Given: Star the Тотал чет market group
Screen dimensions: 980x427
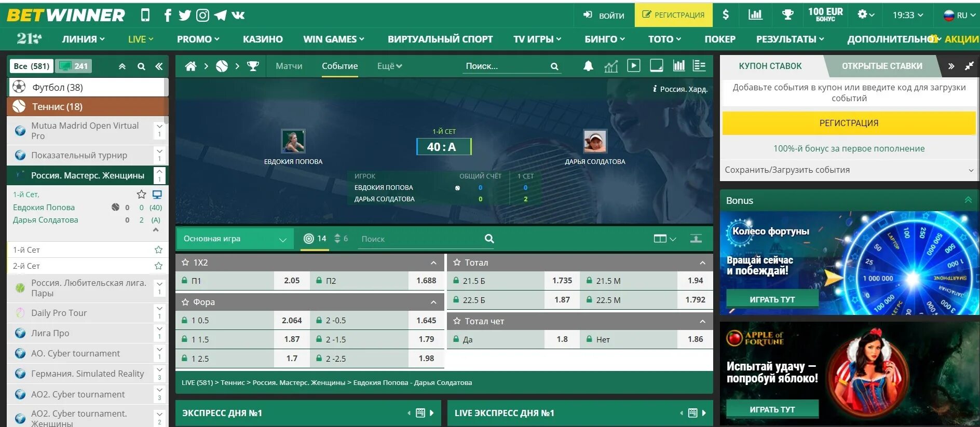Looking at the screenshot, I should [x=457, y=321].
